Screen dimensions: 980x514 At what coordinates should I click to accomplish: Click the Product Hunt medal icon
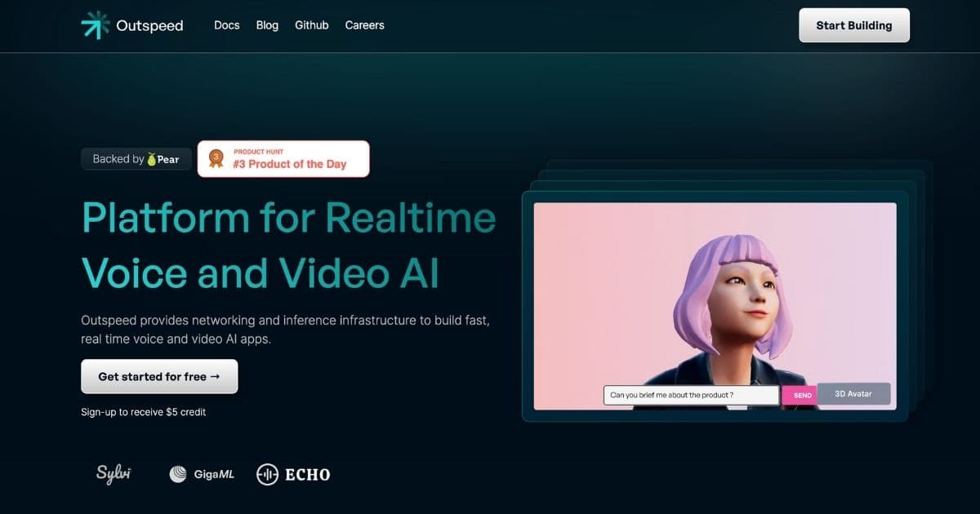(x=216, y=158)
